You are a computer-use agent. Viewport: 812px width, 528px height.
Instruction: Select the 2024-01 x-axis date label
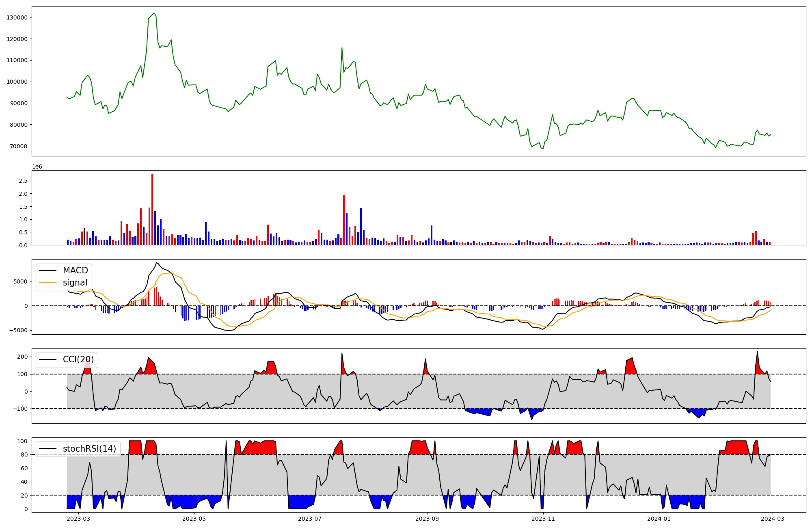(x=659, y=519)
